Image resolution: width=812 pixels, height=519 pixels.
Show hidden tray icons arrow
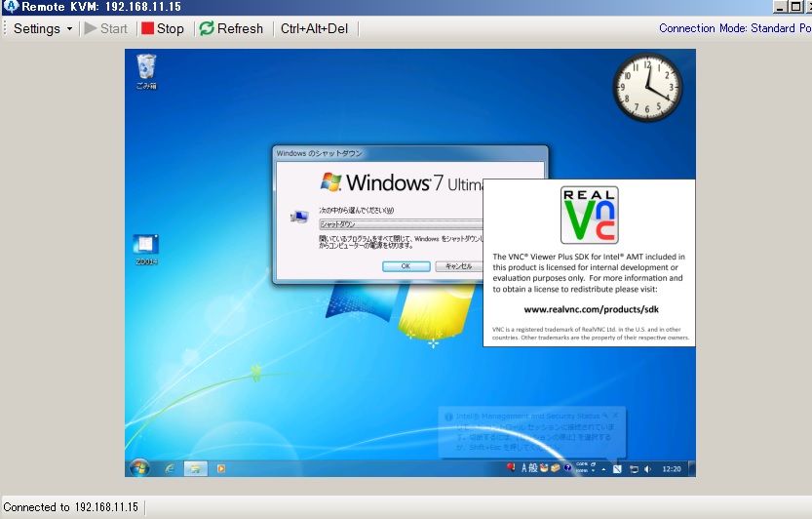click(x=603, y=469)
